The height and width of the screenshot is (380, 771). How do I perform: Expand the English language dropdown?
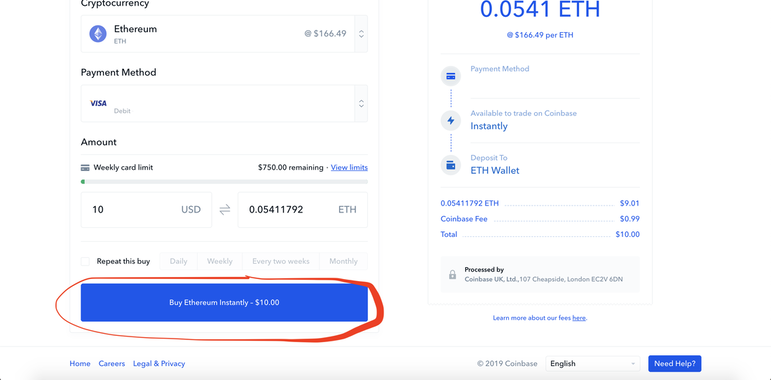click(593, 364)
